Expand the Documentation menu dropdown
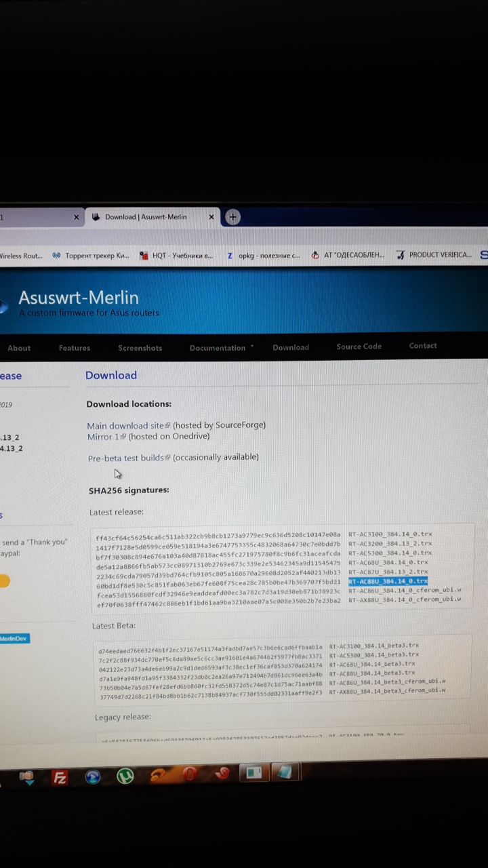This screenshot has width=488, height=868. pos(222,348)
